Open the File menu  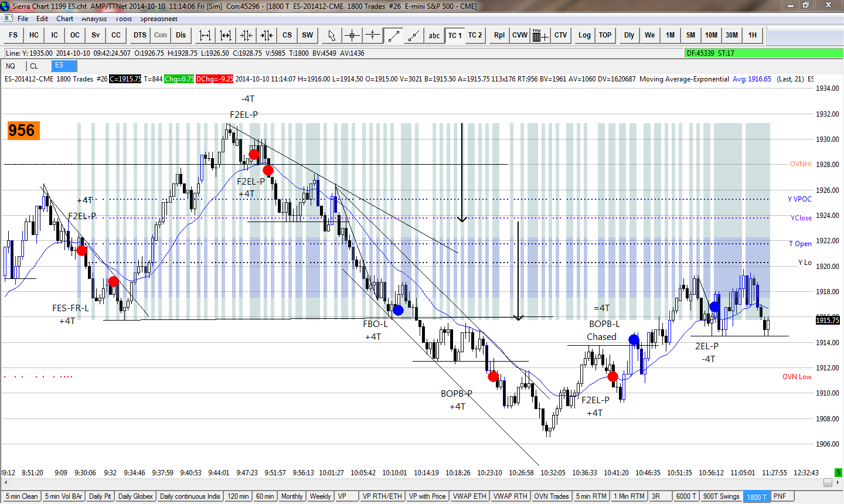click(x=23, y=19)
